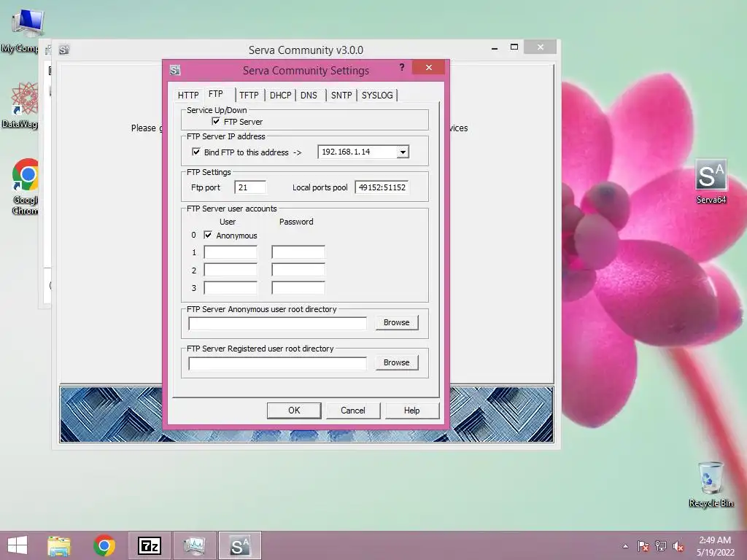Click the Password field for account 2

[298, 270]
